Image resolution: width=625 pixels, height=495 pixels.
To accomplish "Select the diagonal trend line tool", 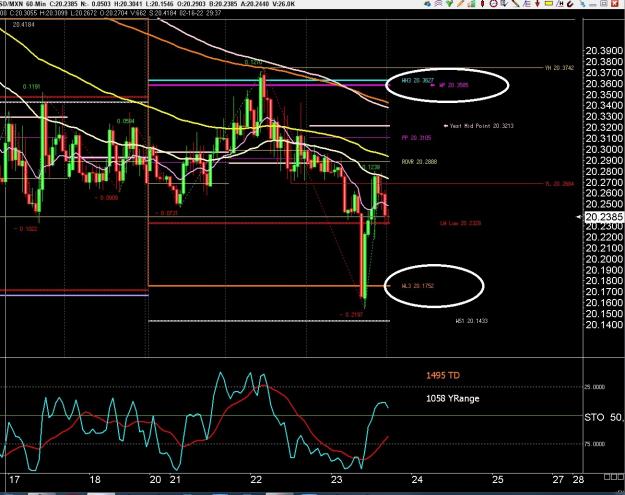I will [515, 4].
